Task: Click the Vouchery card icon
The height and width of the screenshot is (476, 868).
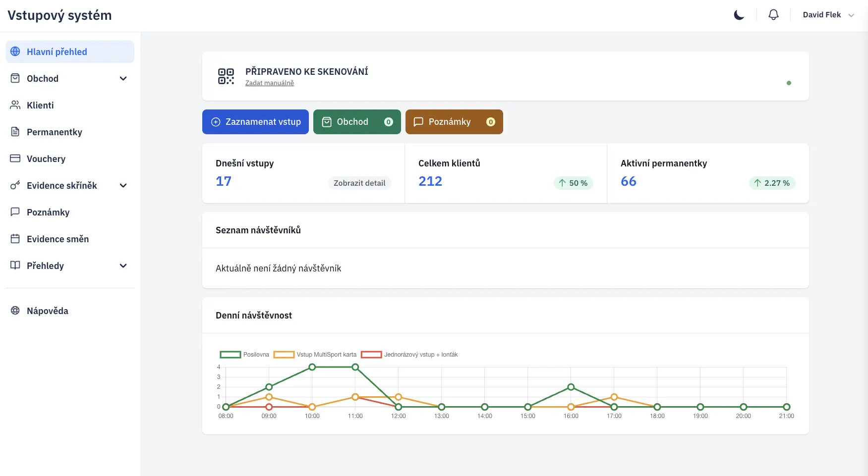Action: tap(14, 159)
